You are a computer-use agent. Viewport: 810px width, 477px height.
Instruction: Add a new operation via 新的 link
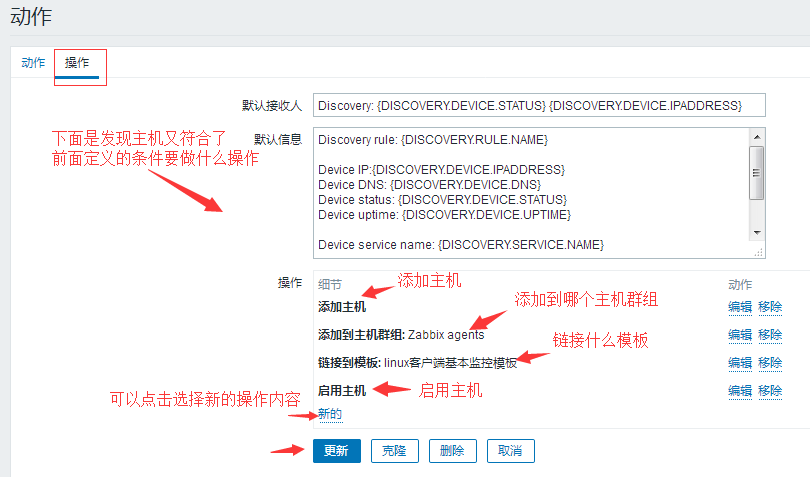(x=330, y=414)
